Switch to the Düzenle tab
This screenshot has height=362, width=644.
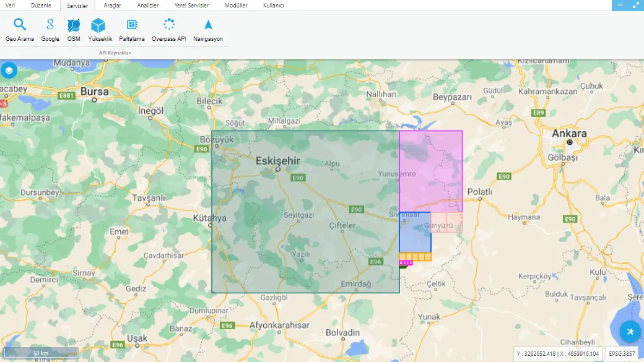pyautogui.click(x=41, y=6)
